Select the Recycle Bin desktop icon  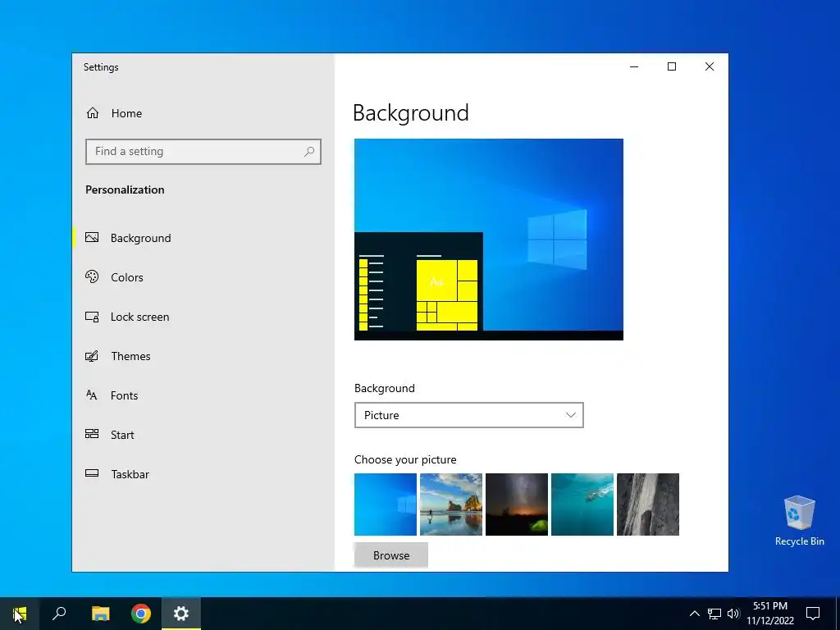799,520
